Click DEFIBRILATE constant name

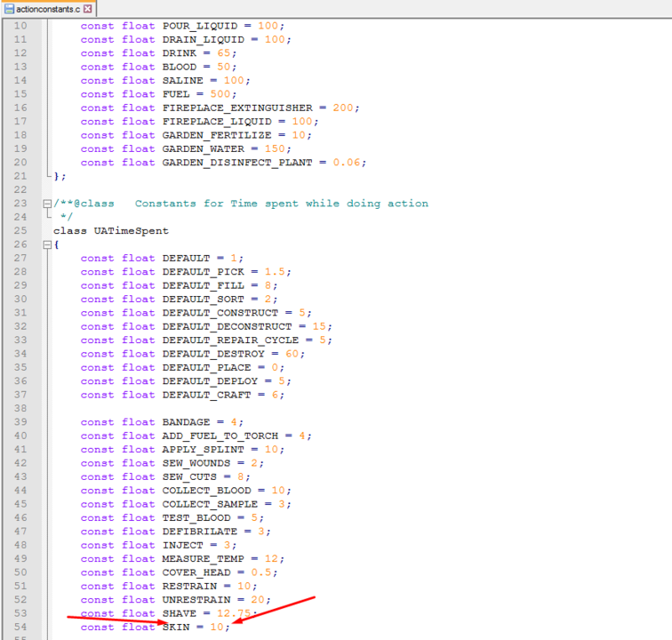coord(200,532)
